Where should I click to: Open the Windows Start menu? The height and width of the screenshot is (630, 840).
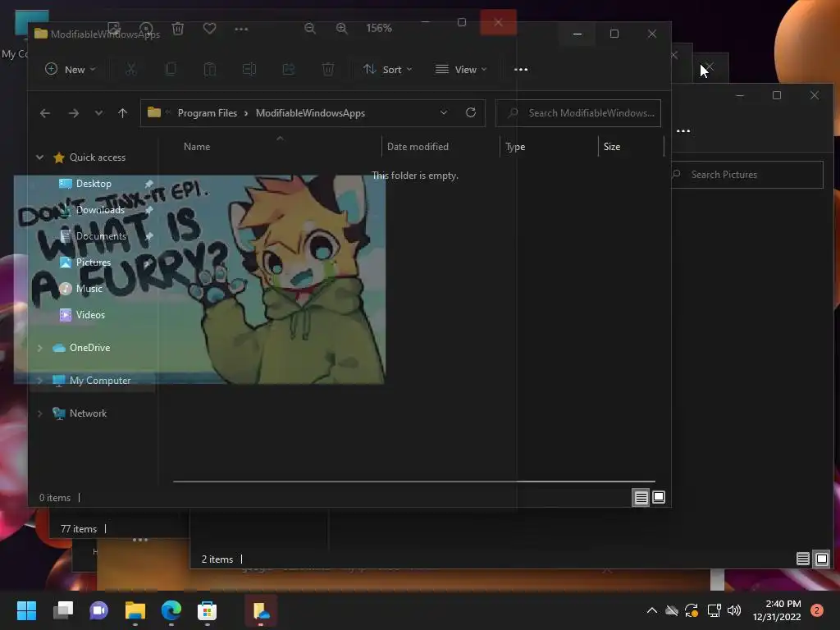pos(26,610)
